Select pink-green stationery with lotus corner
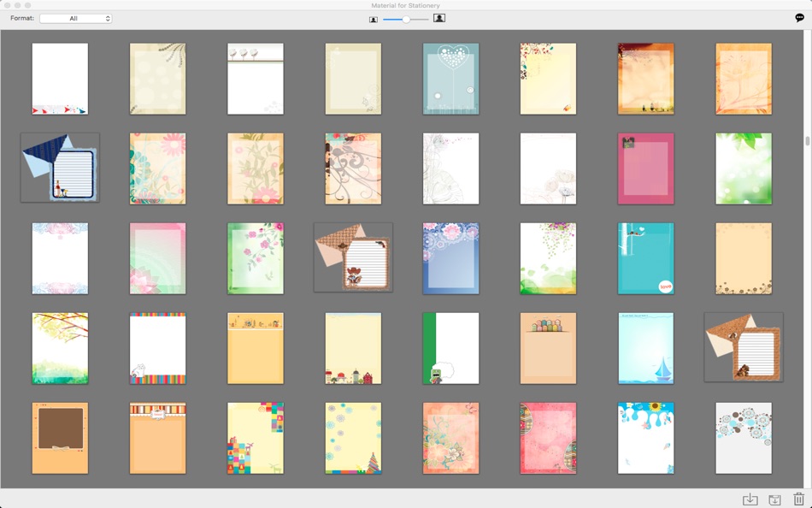812x508 pixels. click(x=157, y=258)
